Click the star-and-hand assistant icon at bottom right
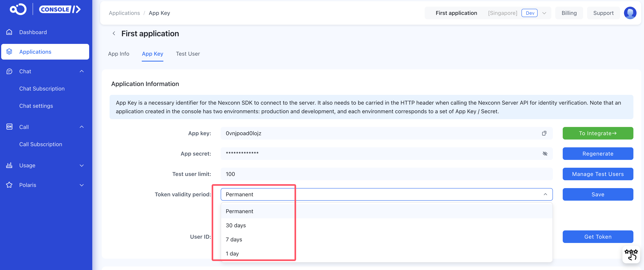Viewport: 644px width, 270px height. click(x=631, y=255)
